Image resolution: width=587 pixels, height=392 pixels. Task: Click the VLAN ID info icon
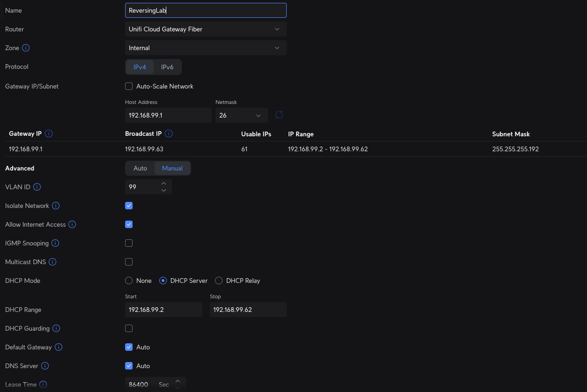(x=37, y=187)
